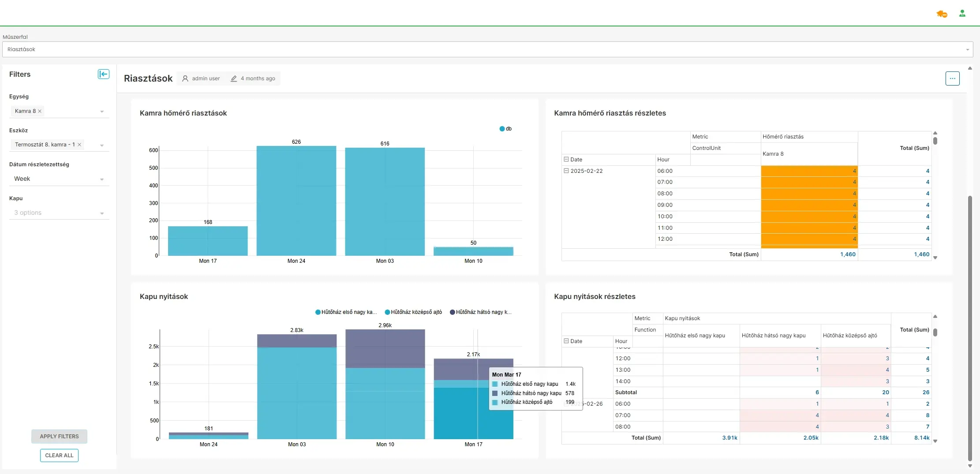This screenshot has width=980, height=474.
Task: Click the Mon 24 bar showing 626 alarms
Action: 296,201
